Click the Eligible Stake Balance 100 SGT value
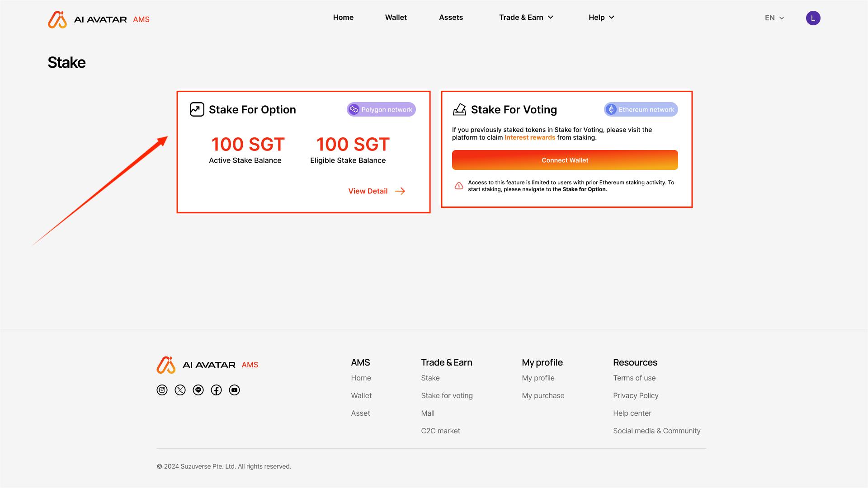This screenshot has width=868, height=488. pyautogui.click(x=353, y=145)
